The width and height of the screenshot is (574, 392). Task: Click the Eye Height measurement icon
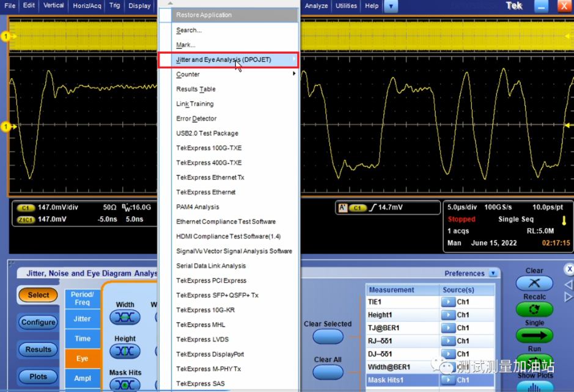tap(125, 352)
